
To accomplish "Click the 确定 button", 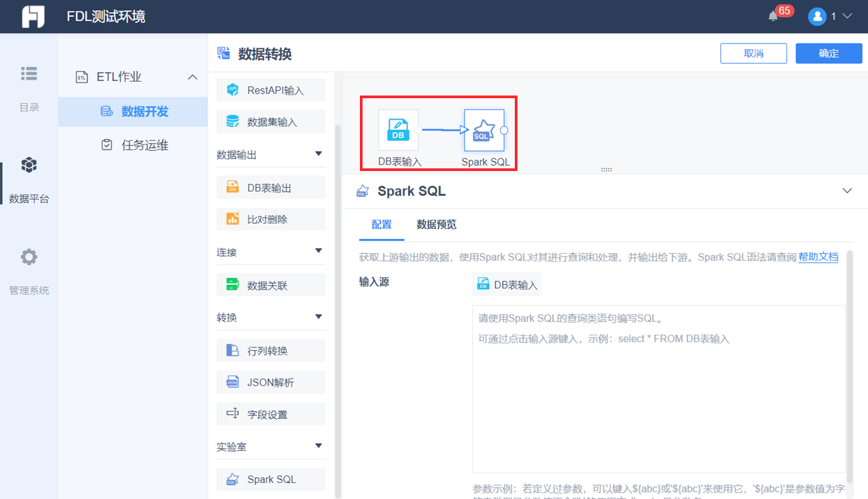I will point(829,53).
